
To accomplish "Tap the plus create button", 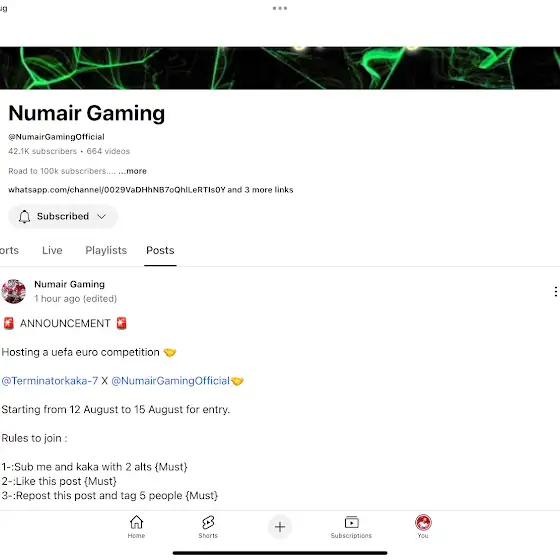I will [280, 527].
